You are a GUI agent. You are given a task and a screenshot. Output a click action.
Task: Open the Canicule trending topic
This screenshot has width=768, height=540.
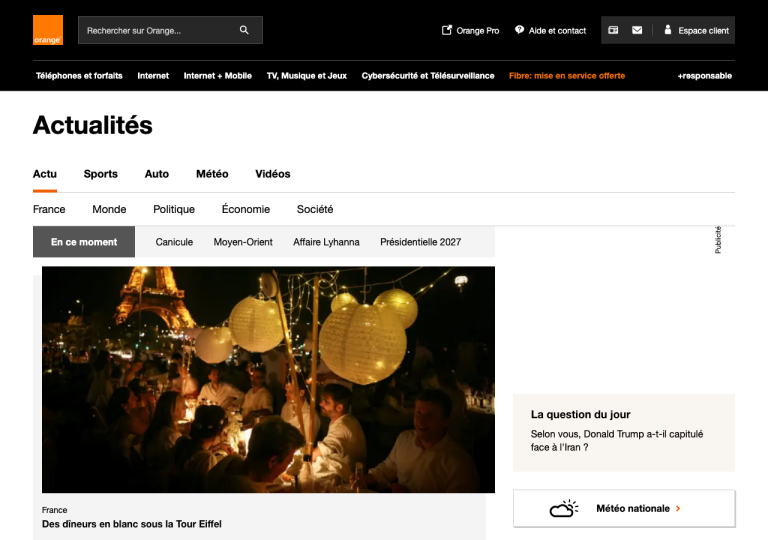point(174,242)
